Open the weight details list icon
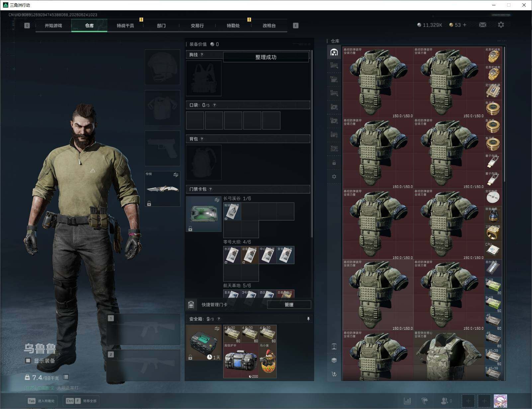 pos(66,377)
